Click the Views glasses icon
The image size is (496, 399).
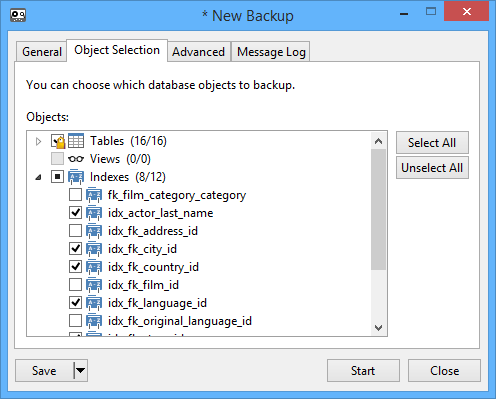(76, 159)
